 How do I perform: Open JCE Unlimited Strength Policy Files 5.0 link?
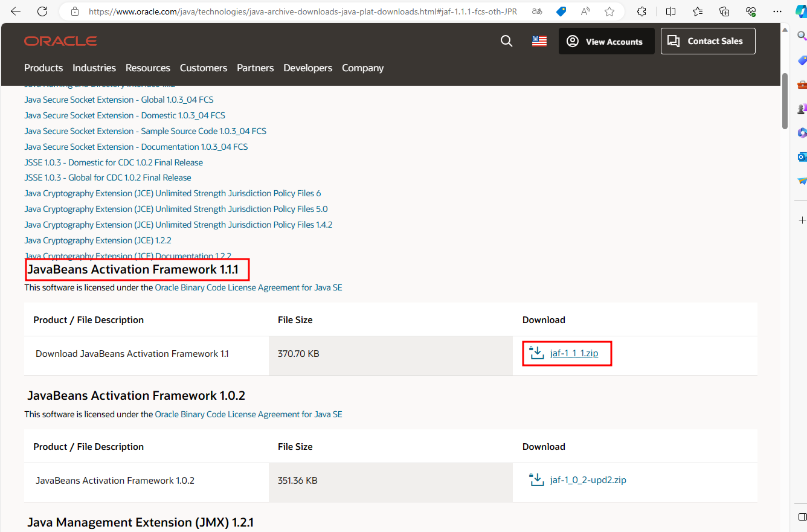point(176,209)
